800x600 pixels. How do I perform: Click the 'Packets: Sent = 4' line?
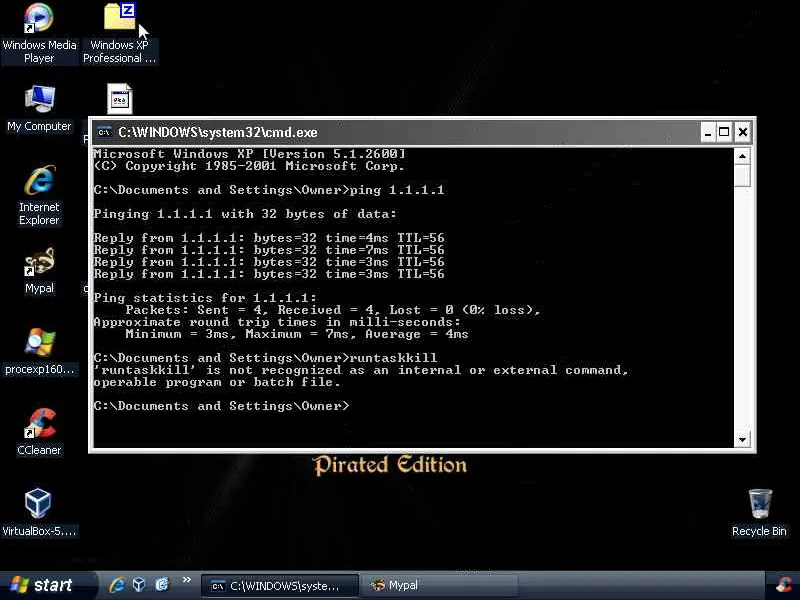pos(333,310)
